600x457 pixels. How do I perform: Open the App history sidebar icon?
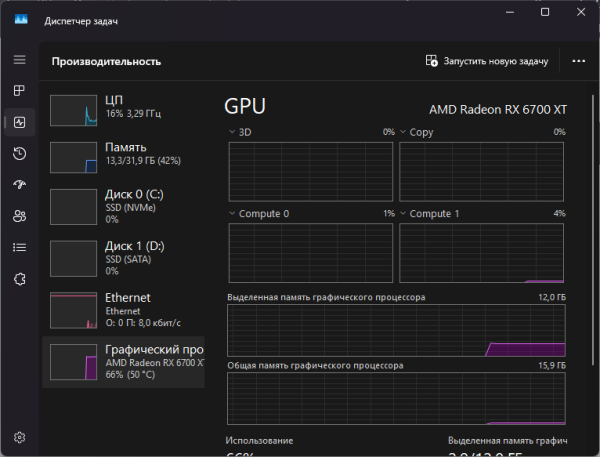(19, 153)
